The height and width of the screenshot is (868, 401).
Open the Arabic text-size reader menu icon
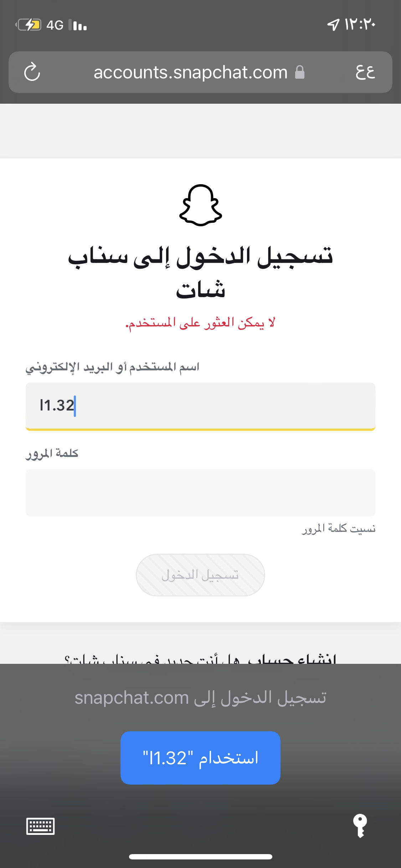pyautogui.click(x=365, y=72)
